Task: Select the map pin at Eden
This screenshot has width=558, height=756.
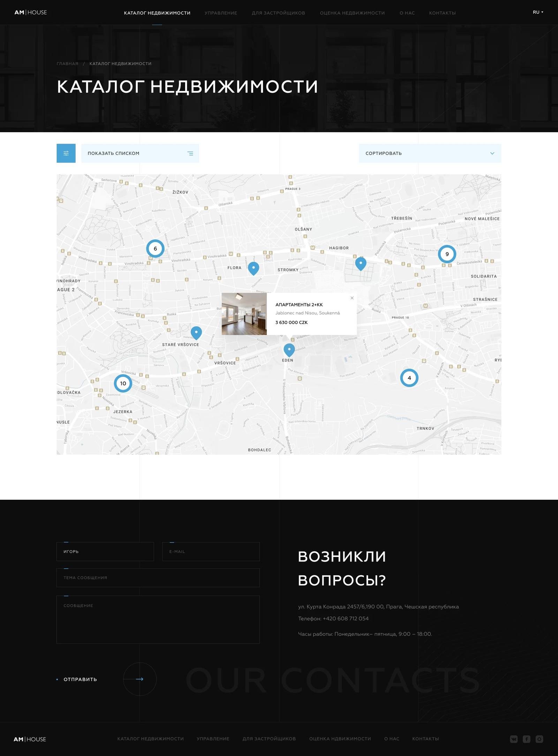Action: (x=289, y=350)
